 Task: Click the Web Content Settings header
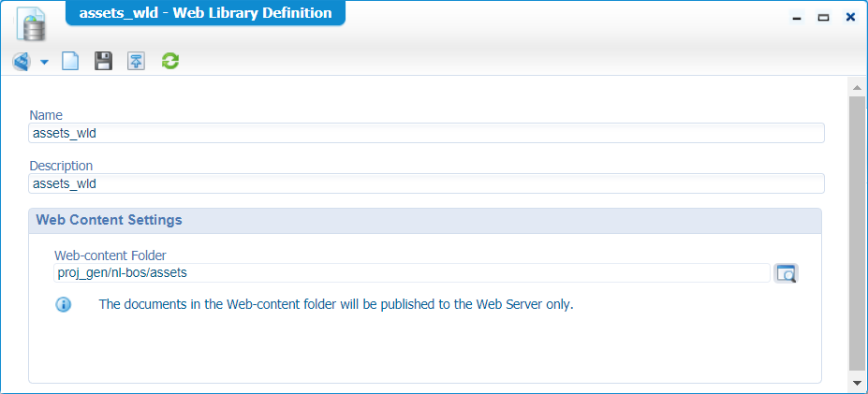(424, 221)
